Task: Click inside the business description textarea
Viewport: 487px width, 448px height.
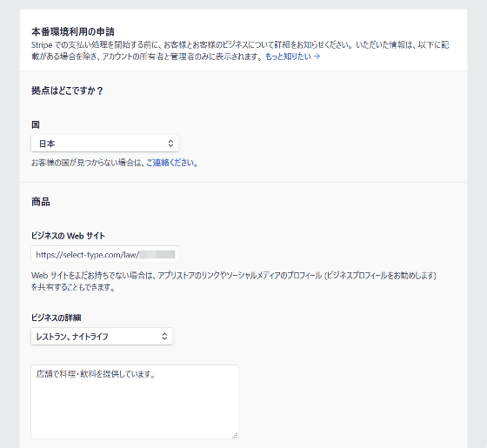Action: [135, 402]
